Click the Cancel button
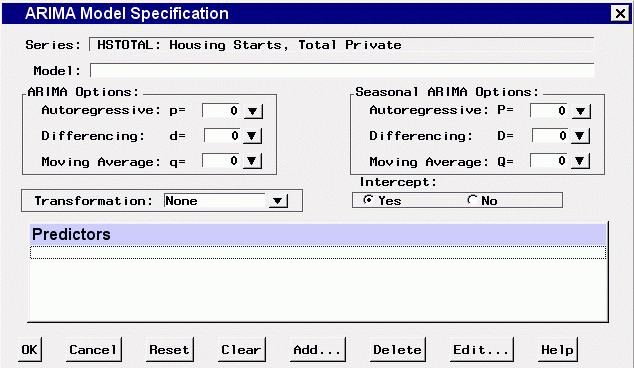This screenshot has width=634, height=368. click(x=93, y=350)
